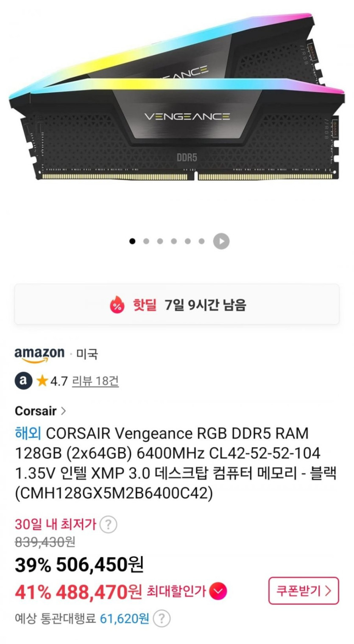Select the third image indicator dot
The height and width of the screenshot is (644, 354).
160,241
